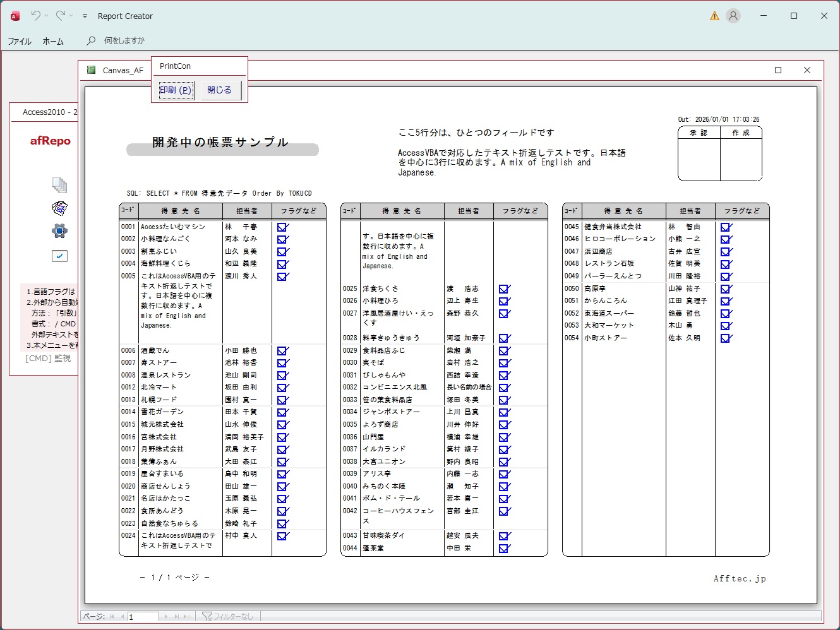The height and width of the screenshot is (630, 840).
Task: Toggle the flag checkbox for row 0001
Action: (x=282, y=227)
